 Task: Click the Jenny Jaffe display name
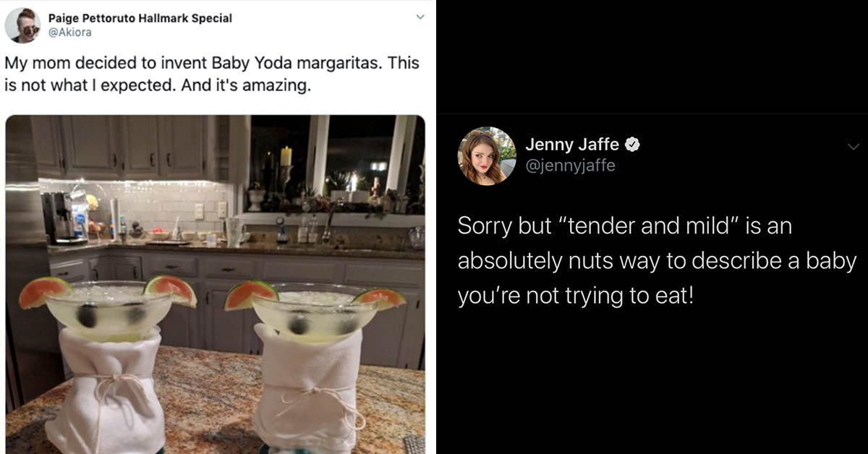[572, 145]
